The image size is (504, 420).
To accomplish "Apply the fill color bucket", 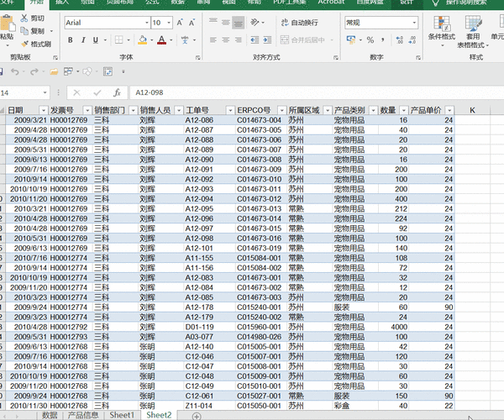I will (x=143, y=39).
